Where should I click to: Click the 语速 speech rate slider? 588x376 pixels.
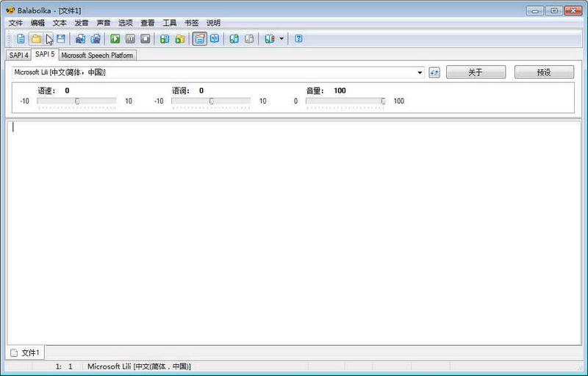pos(77,101)
